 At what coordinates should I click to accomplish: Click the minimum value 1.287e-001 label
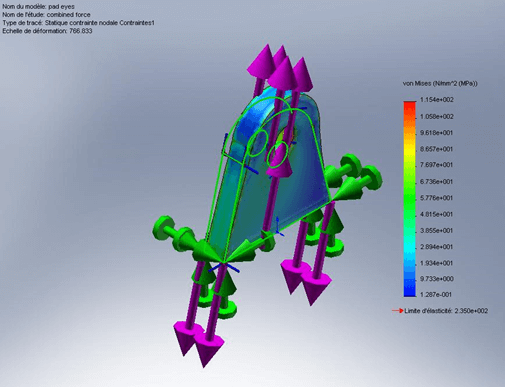pyautogui.click(x=437, y=295)
